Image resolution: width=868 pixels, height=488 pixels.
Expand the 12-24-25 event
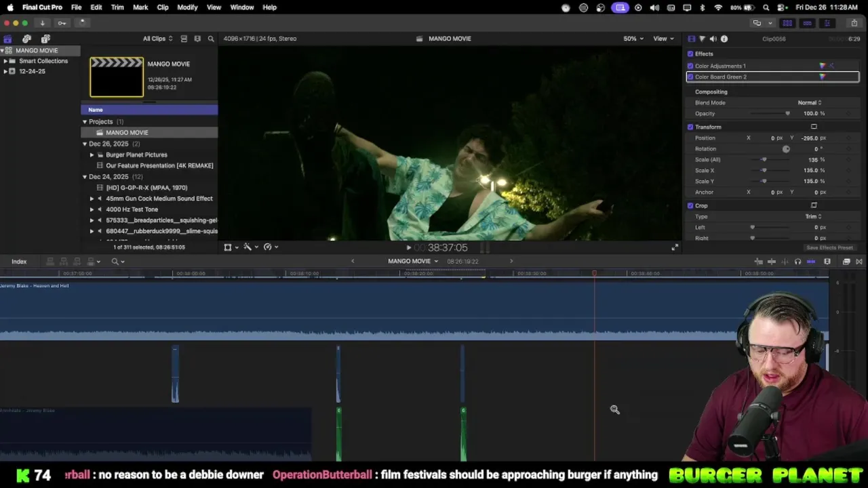coord(5,71)
